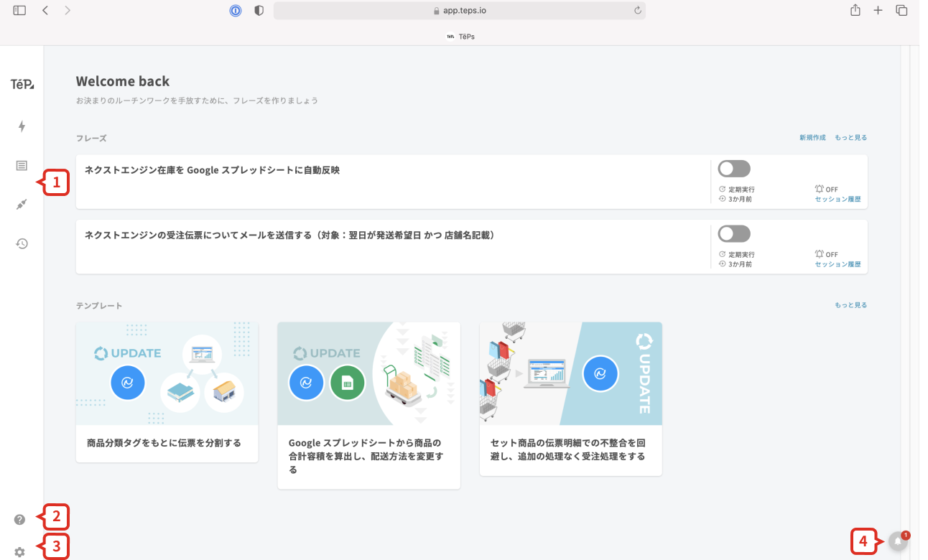Click もっと見る beside the テンプレート section

tap(850, 305)
